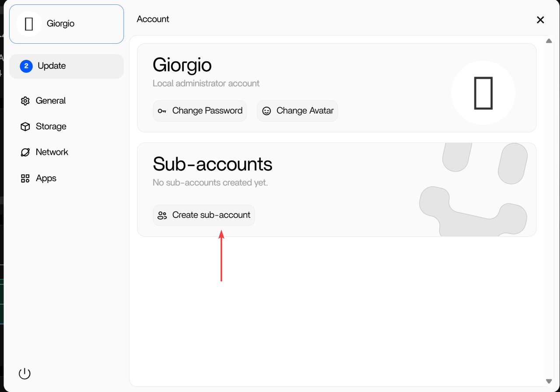Open General settings via the gear icon
The height and width of the screenshot is (392, 560).
tap(25, 101)
